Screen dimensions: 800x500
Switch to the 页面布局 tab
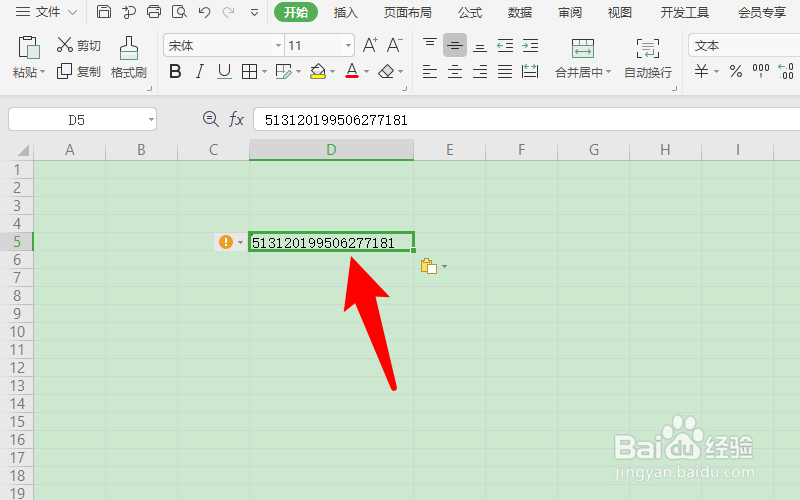(x=408, y=12)
